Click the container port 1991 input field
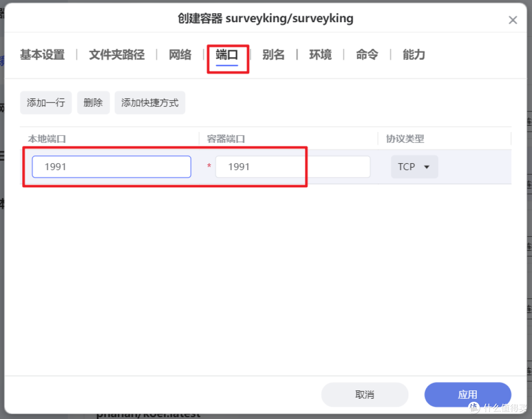 293,167
